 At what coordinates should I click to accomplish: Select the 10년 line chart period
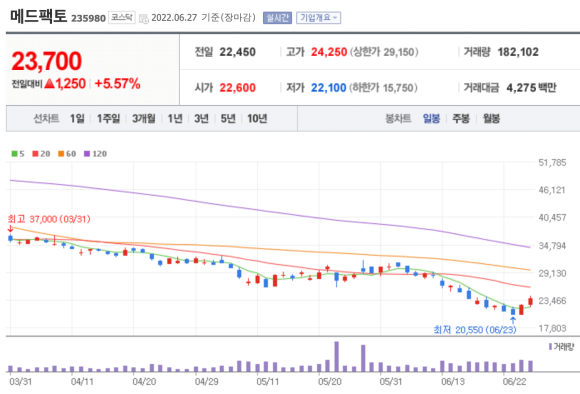[257, 119]
